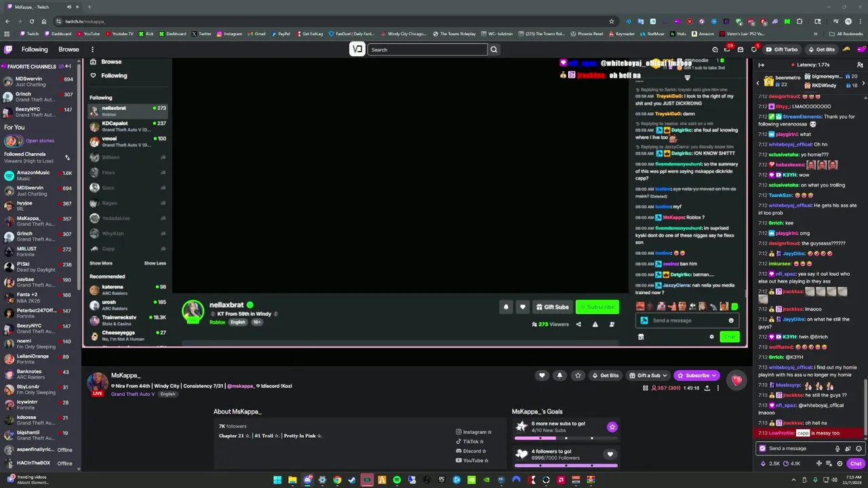
Task: Follow heart button under MsKappa_ stream
Action: tap(542, 375)
